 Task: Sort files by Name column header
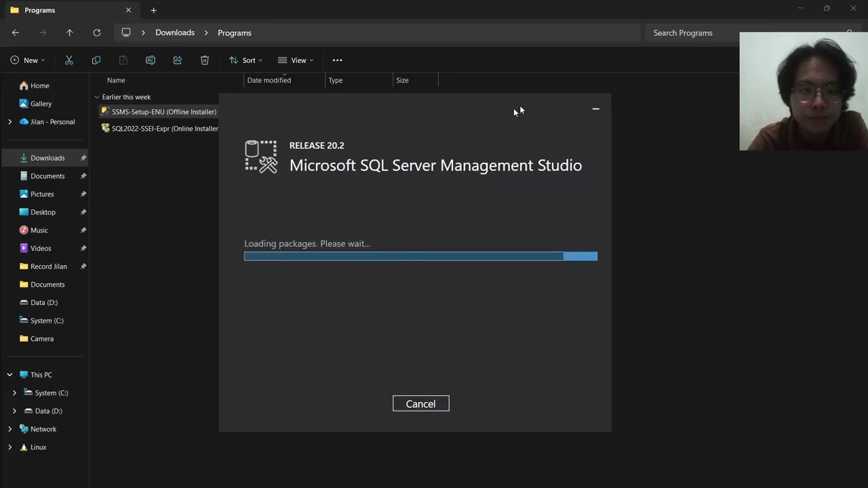click(116, 80)
